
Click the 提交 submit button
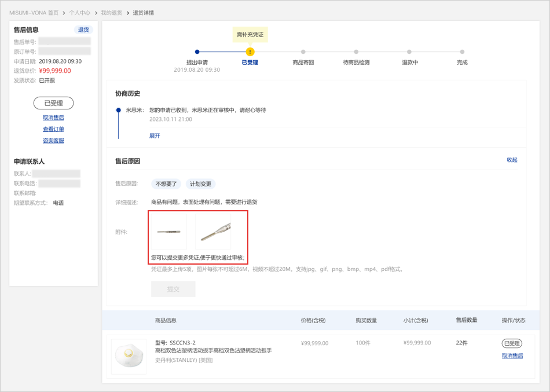173,289
